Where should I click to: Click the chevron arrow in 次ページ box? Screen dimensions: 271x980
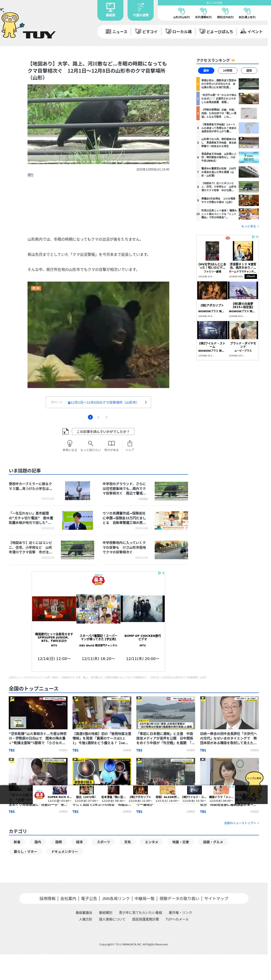pyautogui.click(x=146, y=402)
